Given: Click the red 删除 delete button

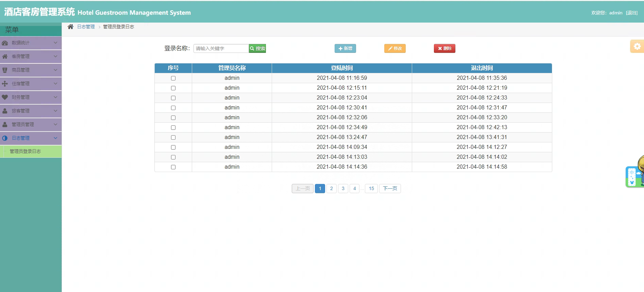Looking at the screenshot, I should pyautogui.click(x=444, y=49).
